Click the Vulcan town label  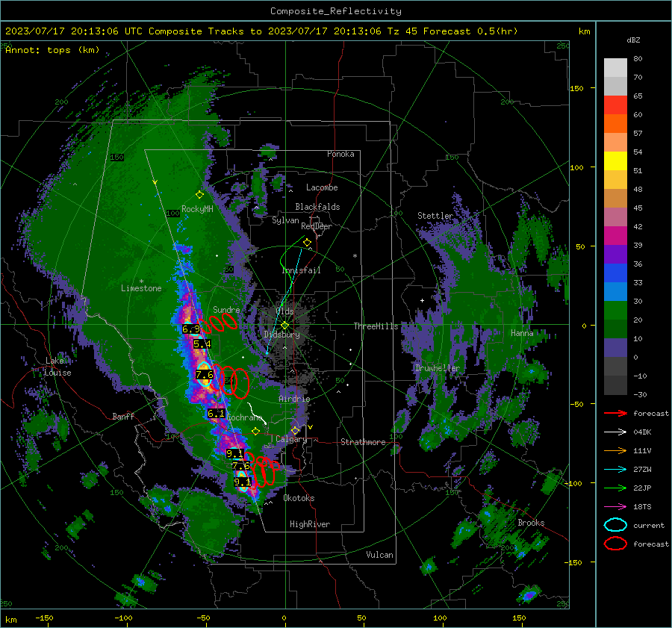tap(379, 555)
